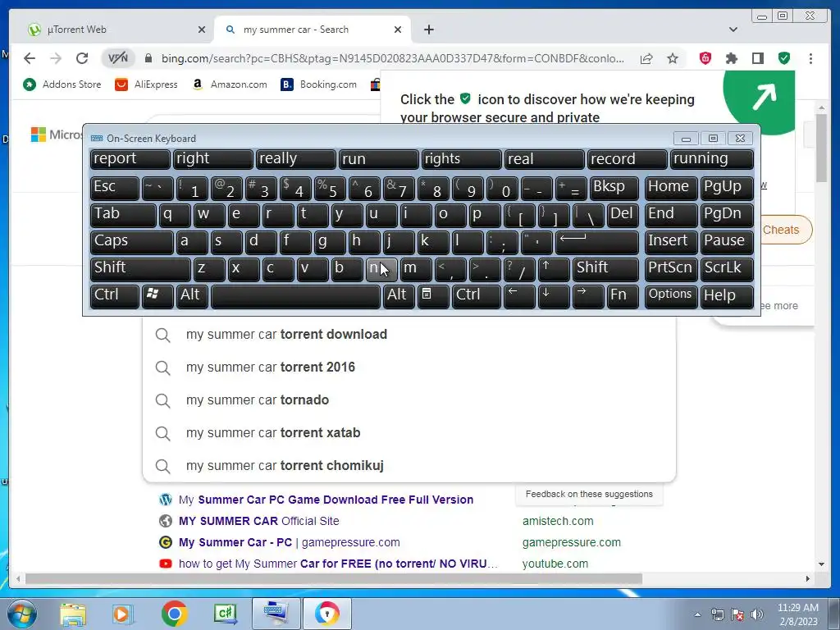Viewport: 840px width, 630px height.
Task: Open the browser three-dot menu
Action: tap(810, 58)
